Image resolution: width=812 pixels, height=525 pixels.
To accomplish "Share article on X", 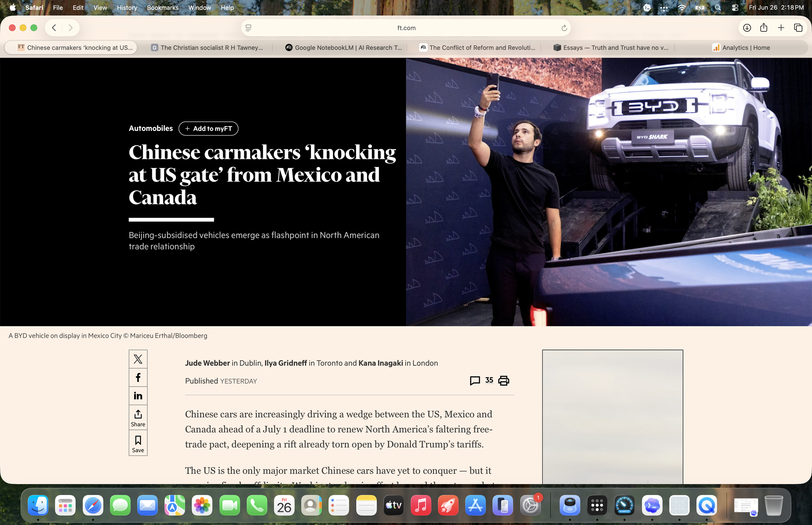I will [138, 359].
